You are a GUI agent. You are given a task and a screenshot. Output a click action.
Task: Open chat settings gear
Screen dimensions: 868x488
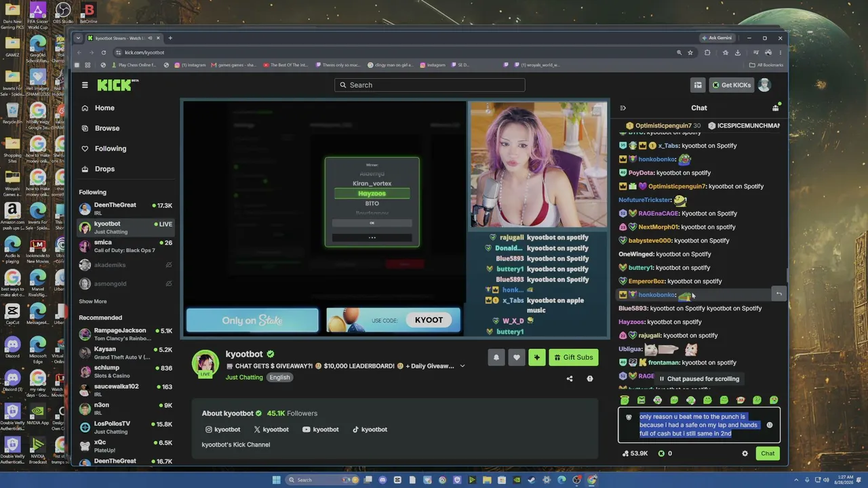pyautogui.click(x=745, y=453)
